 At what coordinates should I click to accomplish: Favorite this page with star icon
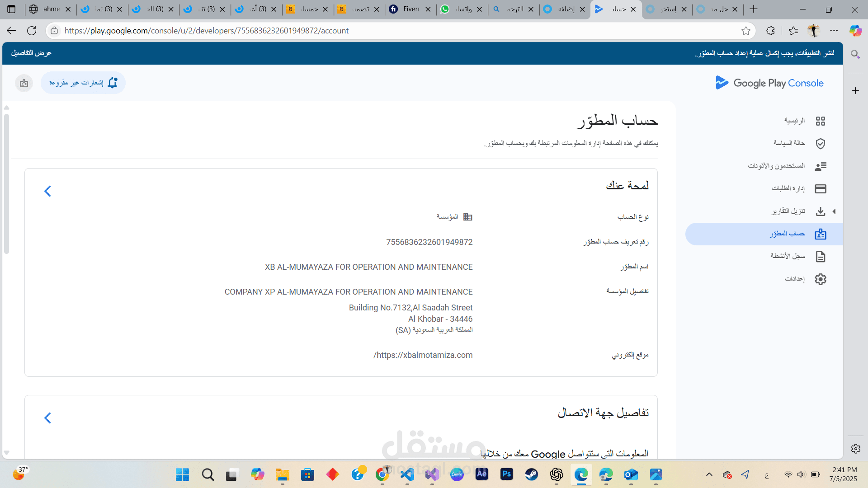(x=745, y=31)
